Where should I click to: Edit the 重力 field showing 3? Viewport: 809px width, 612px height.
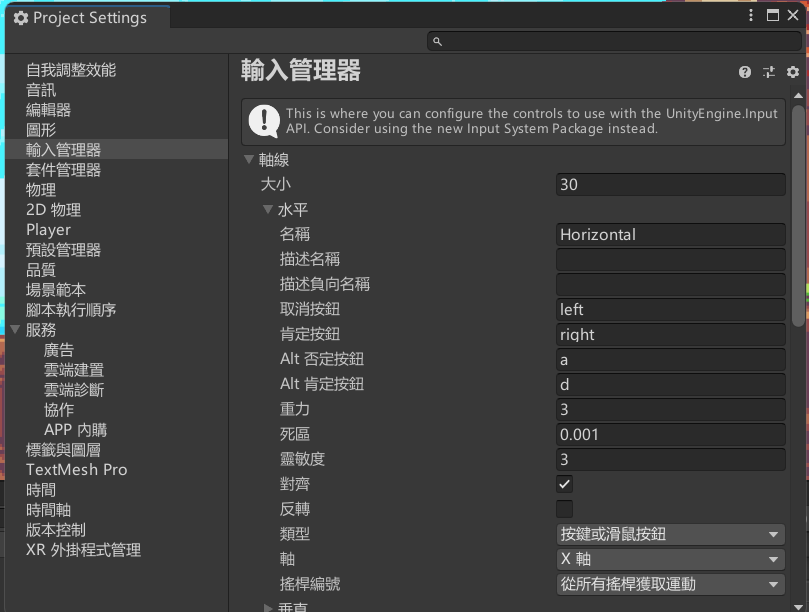(671, 409)
